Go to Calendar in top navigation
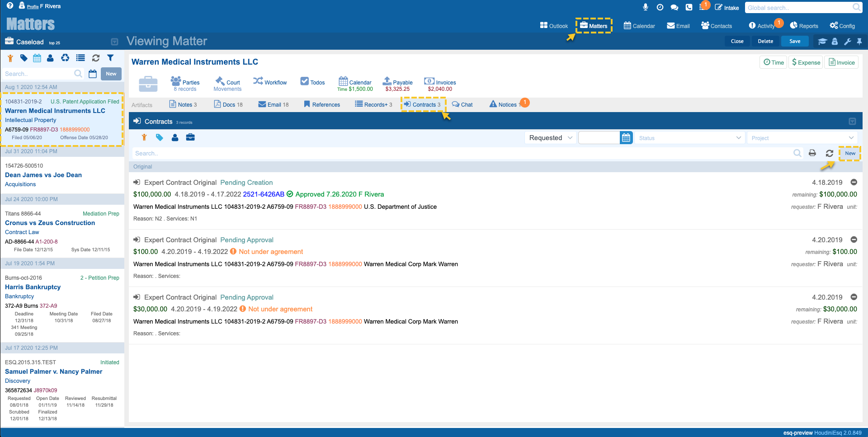868x437 pixels. point(639,26)
